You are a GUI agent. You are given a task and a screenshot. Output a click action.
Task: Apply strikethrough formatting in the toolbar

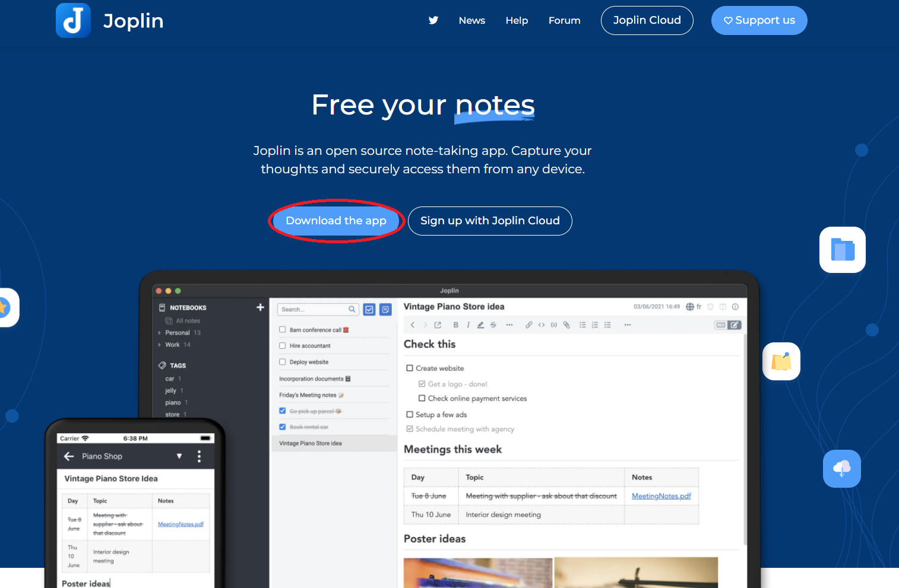pos(493,325)
